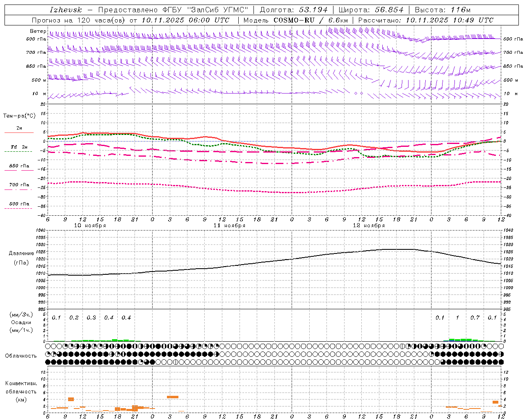Image resolution: width=525 pixels, height=420 pixels.
Task: Click the "Облачность" cloud cover label
Action: pyautogui.click(x=21, y=356)
